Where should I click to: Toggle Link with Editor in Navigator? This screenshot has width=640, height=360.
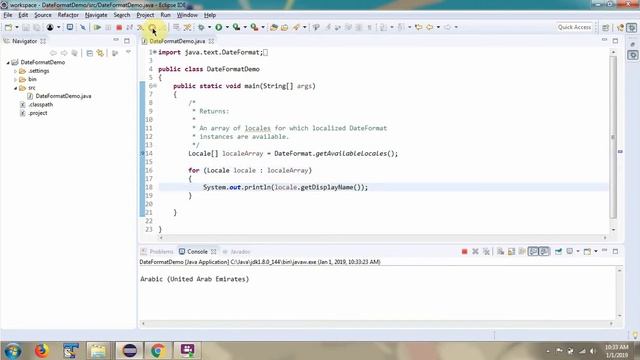(100, 53)
